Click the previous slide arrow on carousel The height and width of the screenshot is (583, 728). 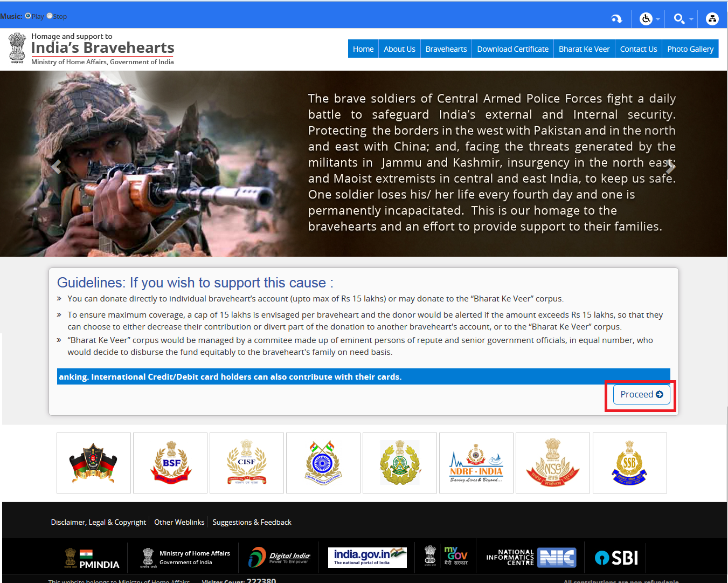56,166
